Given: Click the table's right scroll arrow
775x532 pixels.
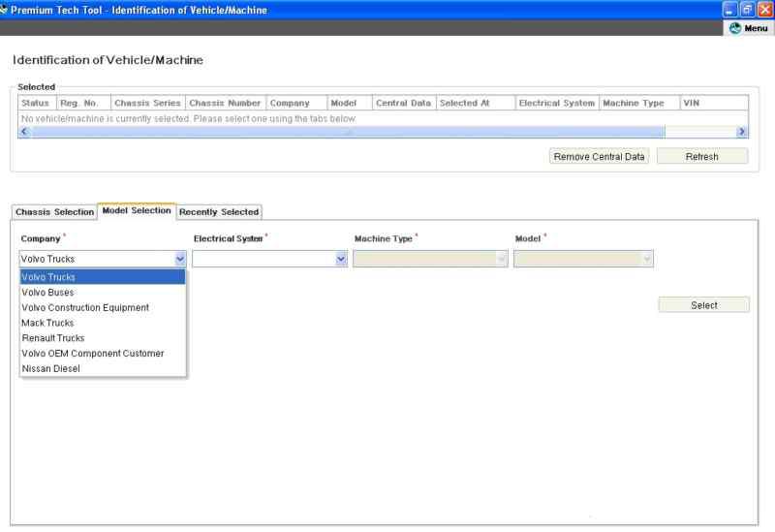Looking at the screenshot, I should tap(741, 131).
